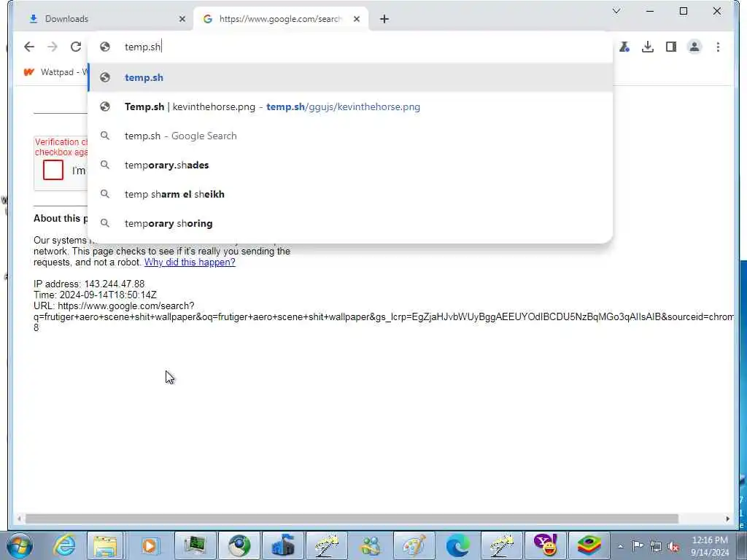This screenshot has width=747, height=560.
Task: Open 'Why did this happen?' link
Action: pyautogui.click(x=190, y=262)
